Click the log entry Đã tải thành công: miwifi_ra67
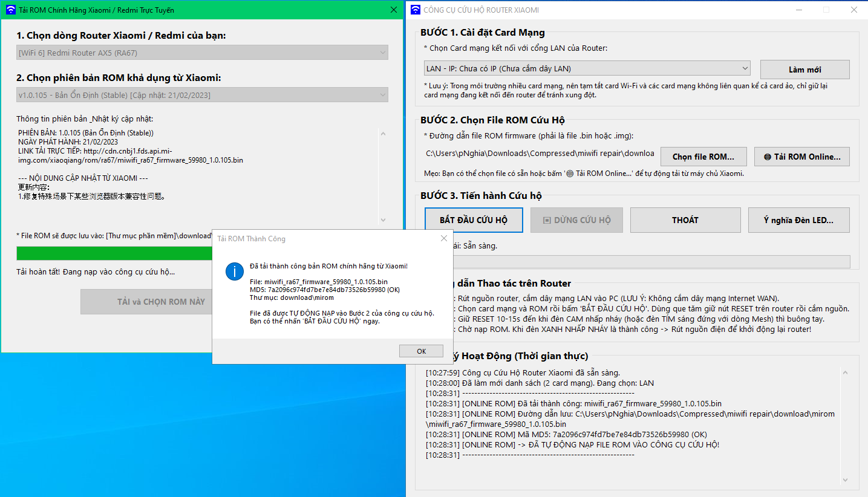 (x=573, y=403)
